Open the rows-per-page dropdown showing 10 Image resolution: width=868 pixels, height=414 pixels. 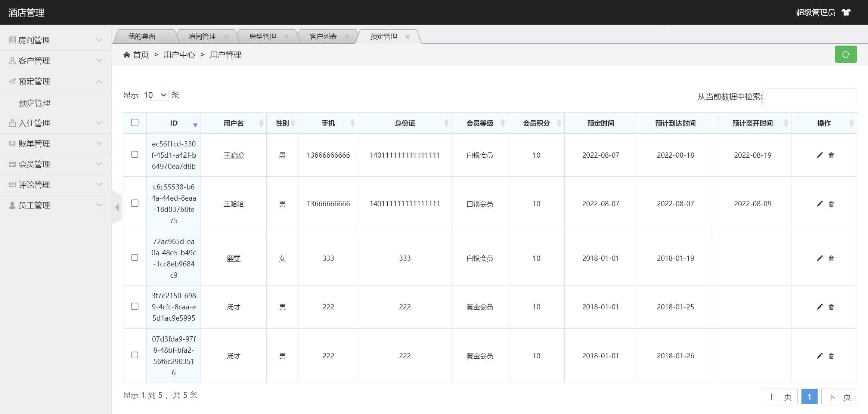[155, 95]
